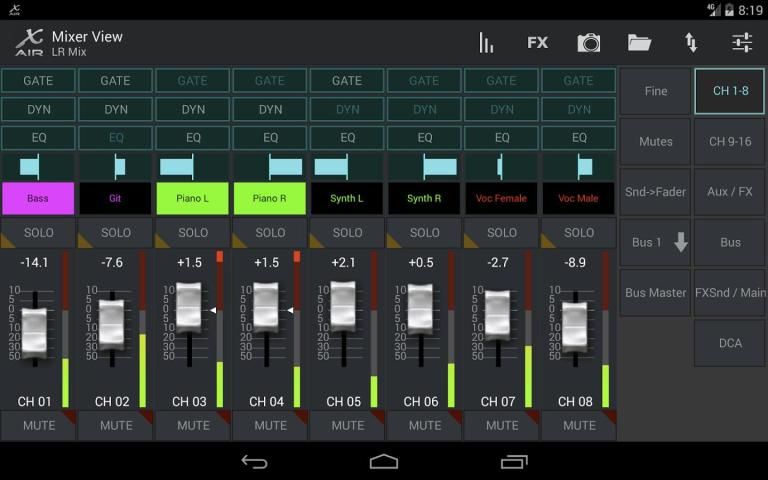
Task: Open the mixer settings sliders icon
Action: pyautogui.click(x=742, y=42)
